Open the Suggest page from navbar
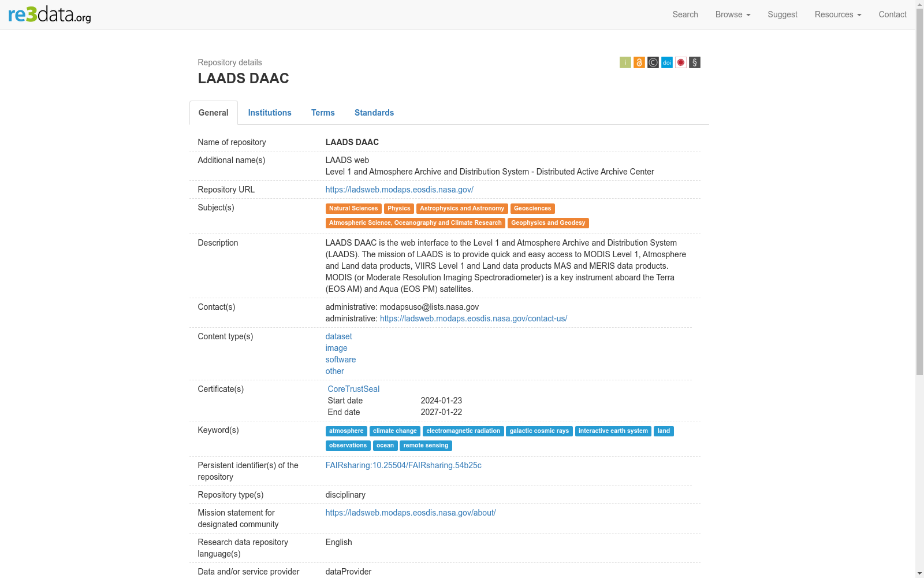924x578 pixels. click(783, 14)
